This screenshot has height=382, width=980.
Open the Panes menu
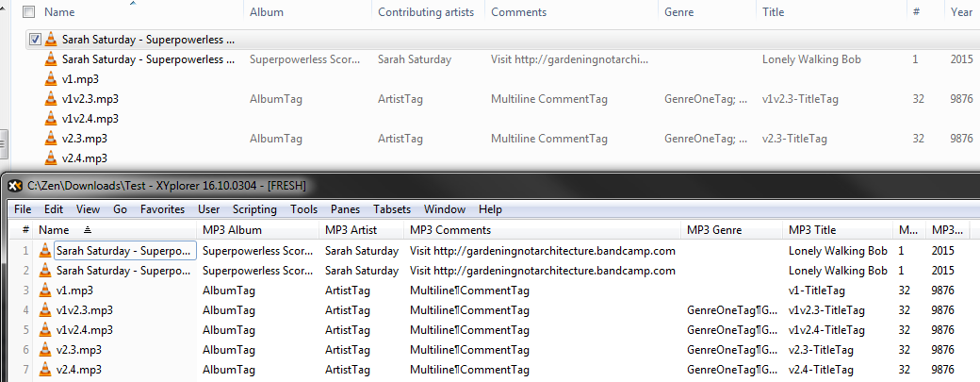click(346, 209)
